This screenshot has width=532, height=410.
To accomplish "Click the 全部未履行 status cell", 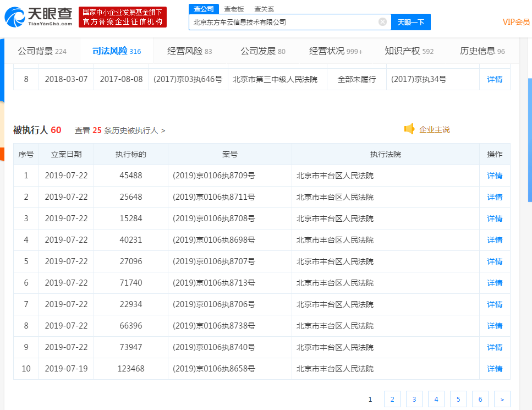I will (357, 79).
